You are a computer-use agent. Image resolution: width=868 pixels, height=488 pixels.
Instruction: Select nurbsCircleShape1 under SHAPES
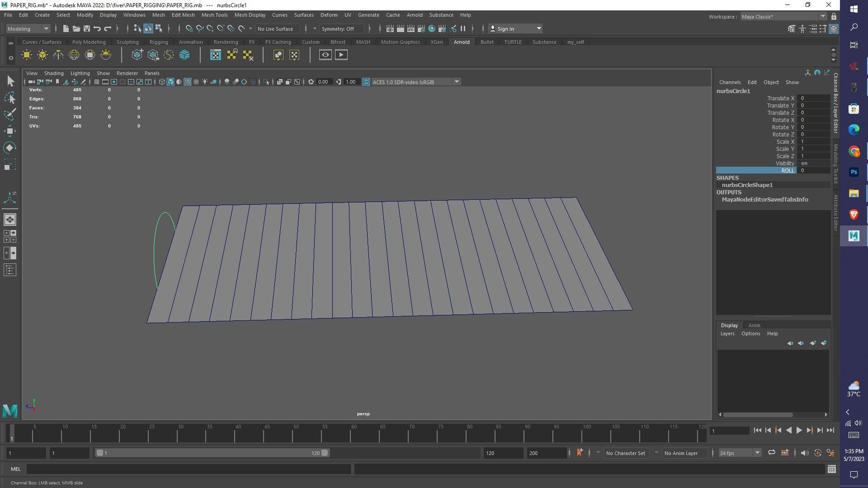(746, 185)
